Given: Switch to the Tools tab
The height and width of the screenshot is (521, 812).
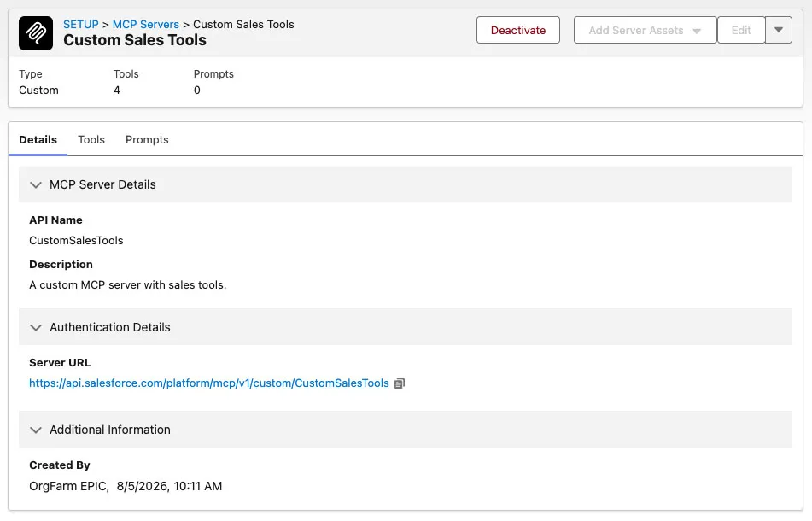Looking at the screenshot, I should [x=91, y=140].
